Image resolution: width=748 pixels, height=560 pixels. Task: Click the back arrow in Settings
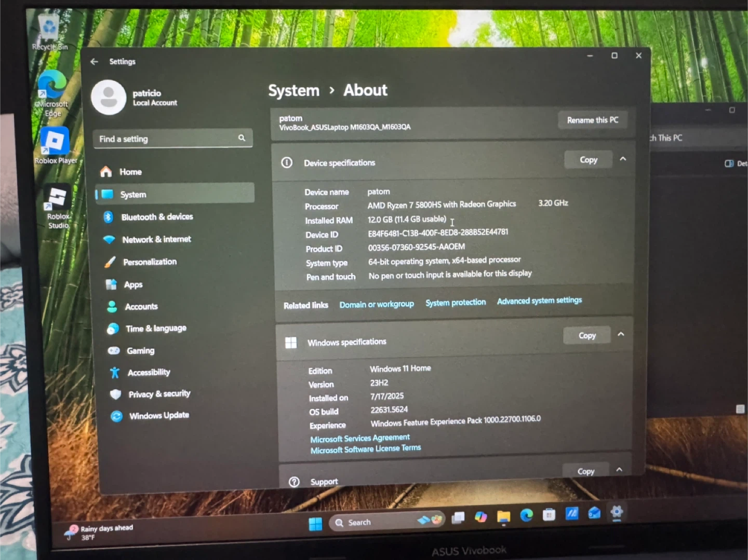(x=94, y=62)
